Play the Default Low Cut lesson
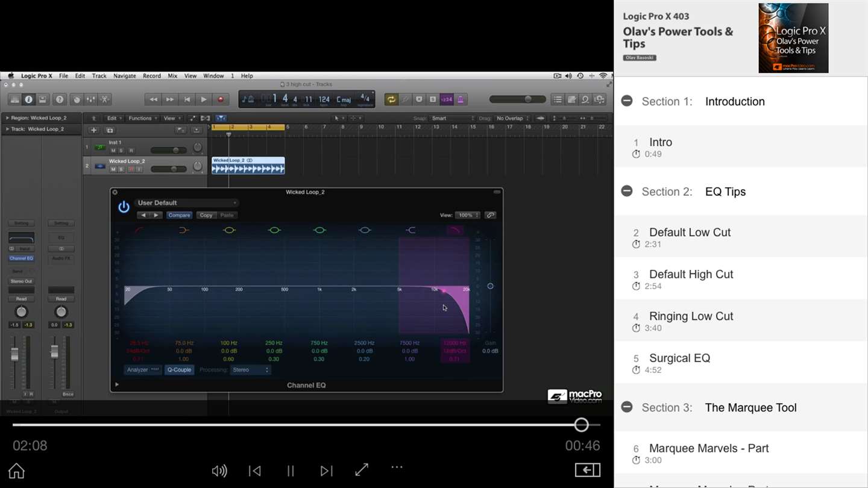The width and height of the screenshot is (868, 488). pos(741,237)
